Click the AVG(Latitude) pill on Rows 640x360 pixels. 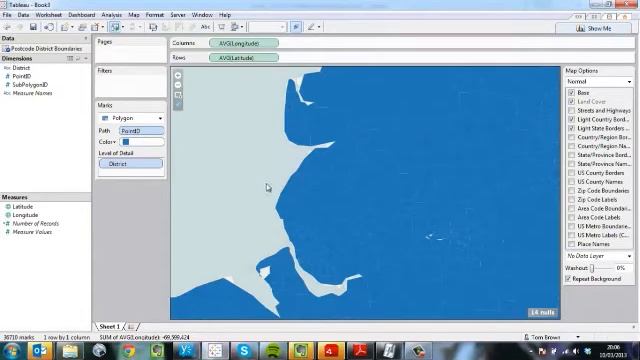pos(244,58)
